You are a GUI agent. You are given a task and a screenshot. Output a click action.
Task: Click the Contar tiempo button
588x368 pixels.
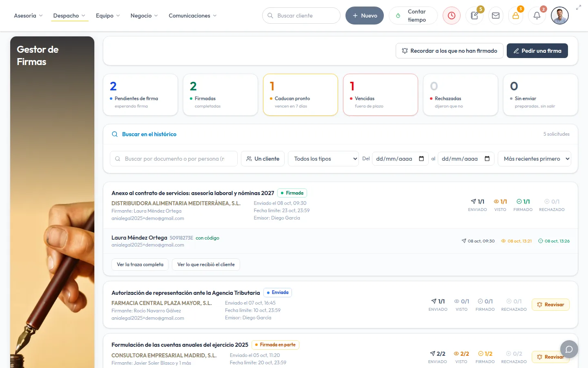[x=413, y=16]
